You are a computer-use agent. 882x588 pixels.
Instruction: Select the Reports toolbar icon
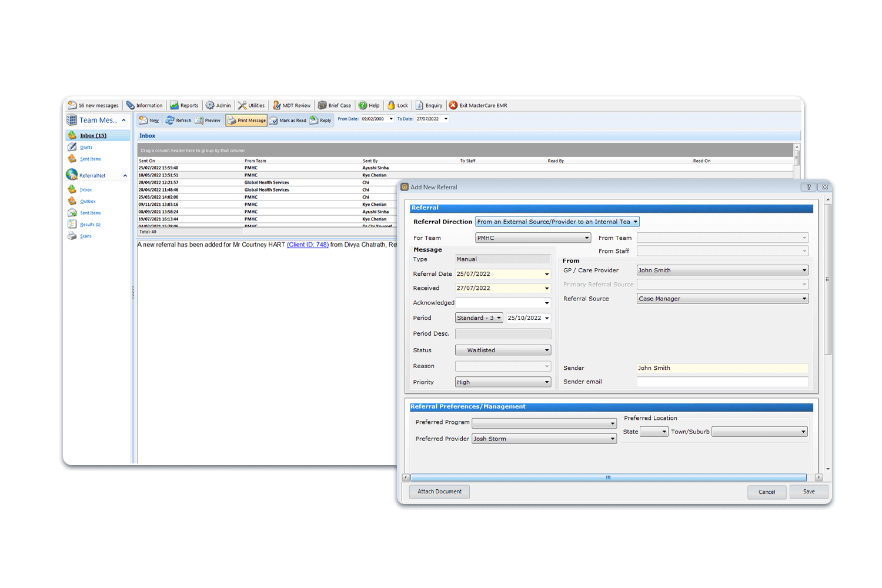184,105
